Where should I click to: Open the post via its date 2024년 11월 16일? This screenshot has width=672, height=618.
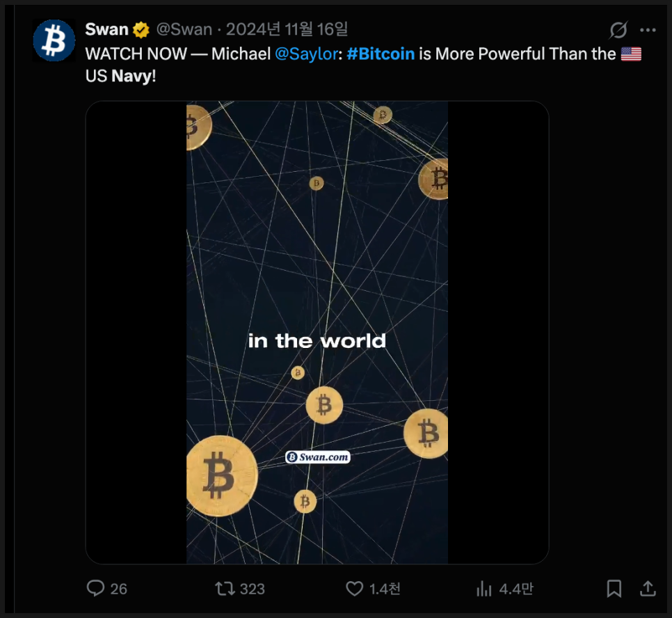[287, 29]
